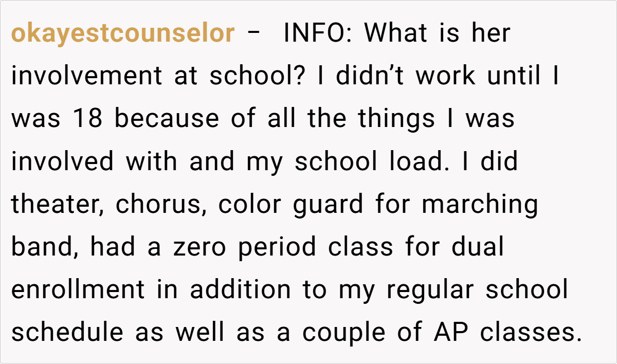
Task: Click the word 'dual' in the comment
Action: (x=478, y=247)
